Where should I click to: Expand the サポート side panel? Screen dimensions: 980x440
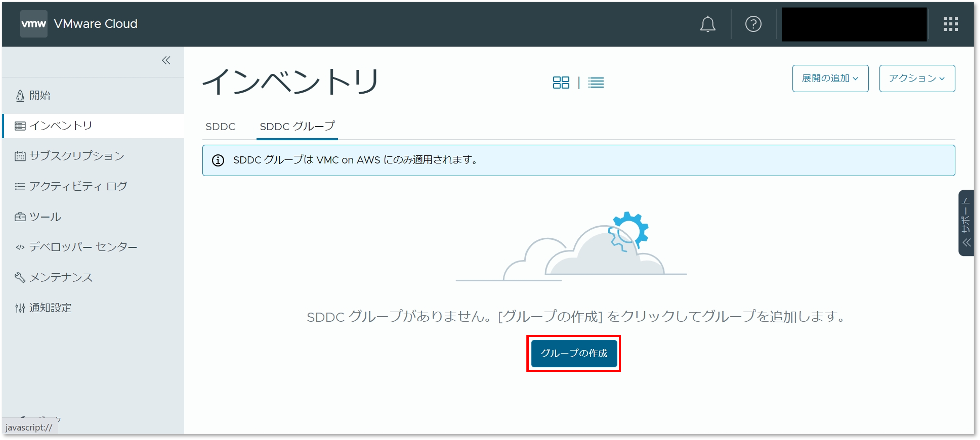point(966,222)
